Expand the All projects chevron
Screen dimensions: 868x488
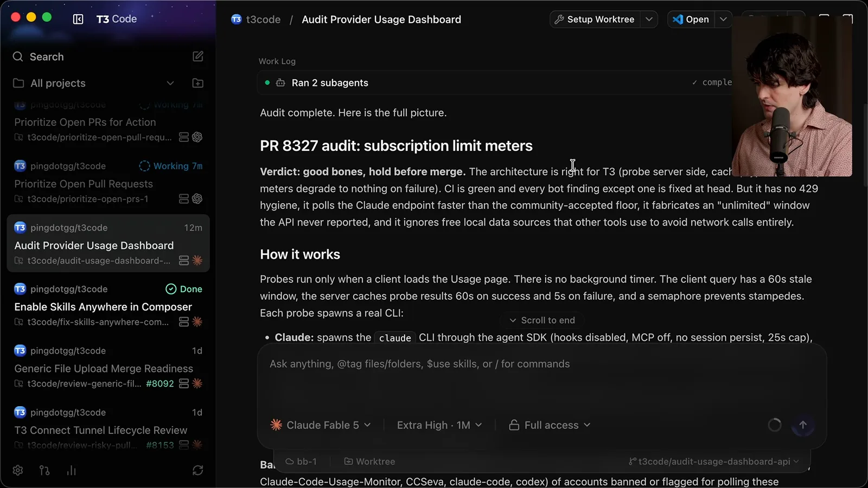click(170, 83)
